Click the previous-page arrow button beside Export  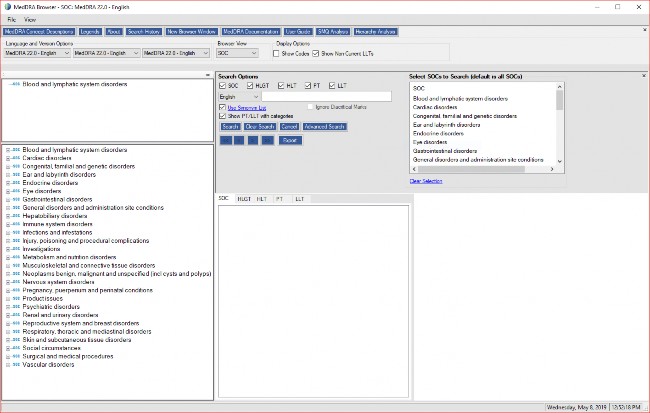point(240,141)
